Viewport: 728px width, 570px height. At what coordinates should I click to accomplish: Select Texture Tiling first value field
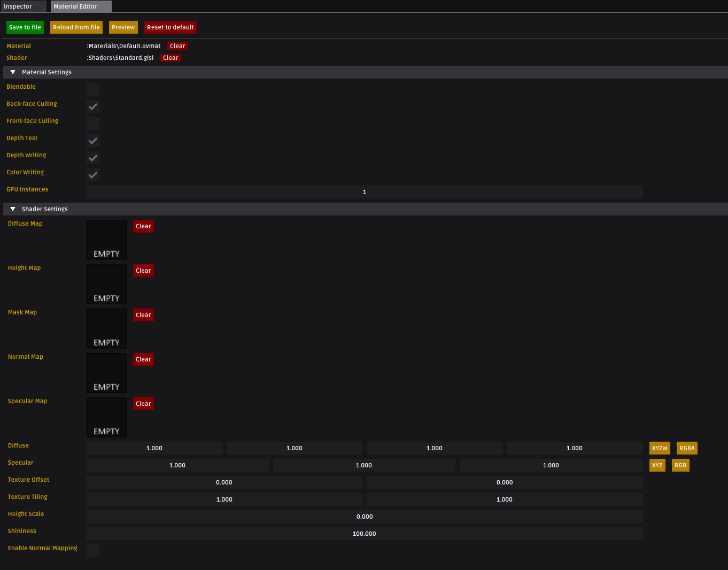click(x=224, y=499)
